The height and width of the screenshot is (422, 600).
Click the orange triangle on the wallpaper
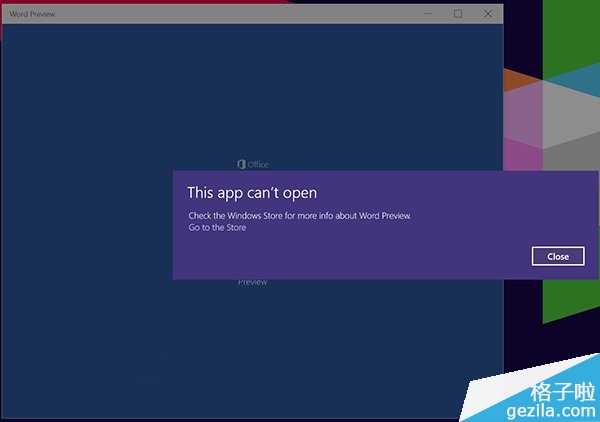pos(513,79)
